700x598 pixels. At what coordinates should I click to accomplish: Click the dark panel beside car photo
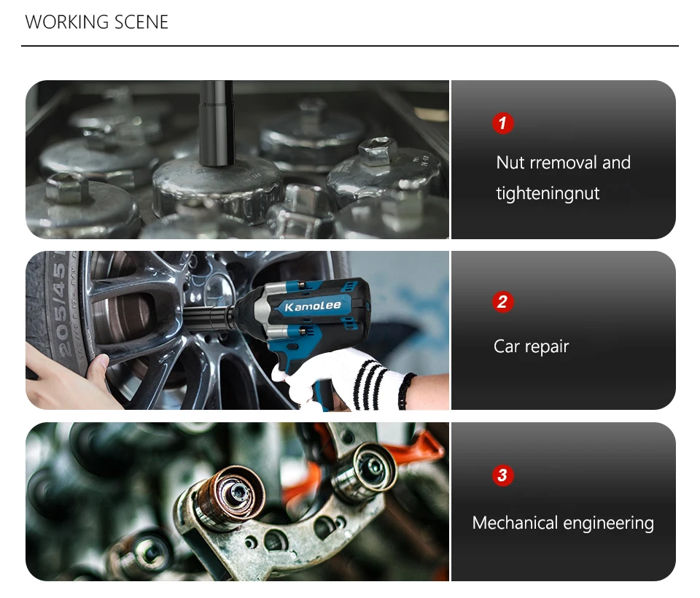(x=564, y=330)
